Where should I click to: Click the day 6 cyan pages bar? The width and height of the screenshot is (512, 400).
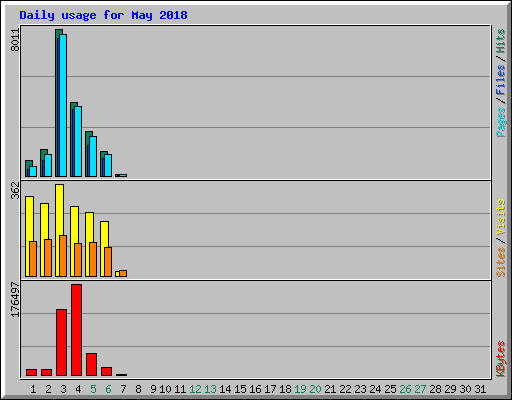[x=108, y=165]
